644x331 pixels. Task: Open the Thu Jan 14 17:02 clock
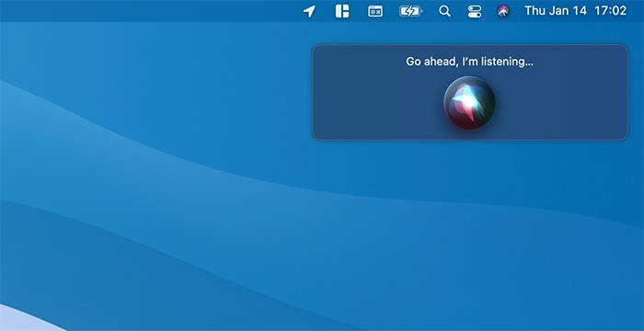(x=575, y=11)
